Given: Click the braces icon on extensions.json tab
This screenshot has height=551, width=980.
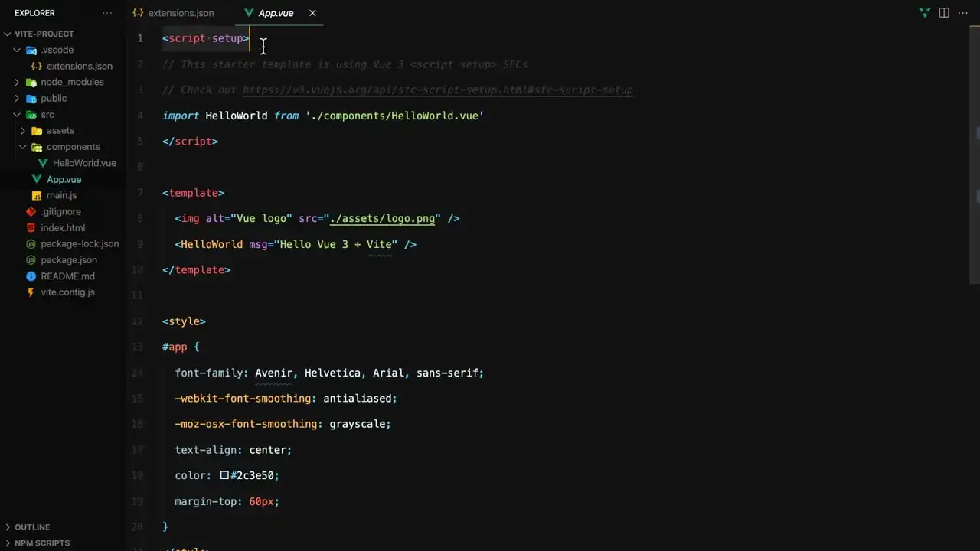Looking at the screenshot, I should pyautogui.click(x=138, y=13).
